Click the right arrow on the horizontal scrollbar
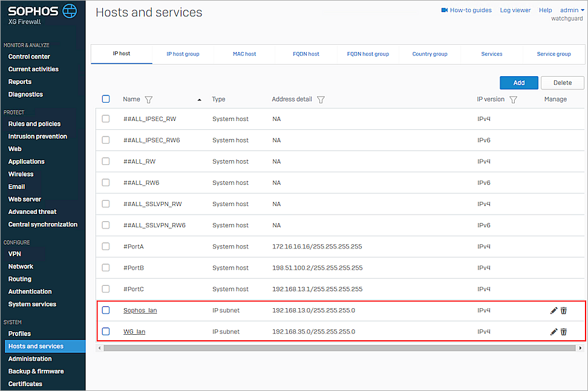The height and width of the screenshot is (391, 588). coord(580,347)
